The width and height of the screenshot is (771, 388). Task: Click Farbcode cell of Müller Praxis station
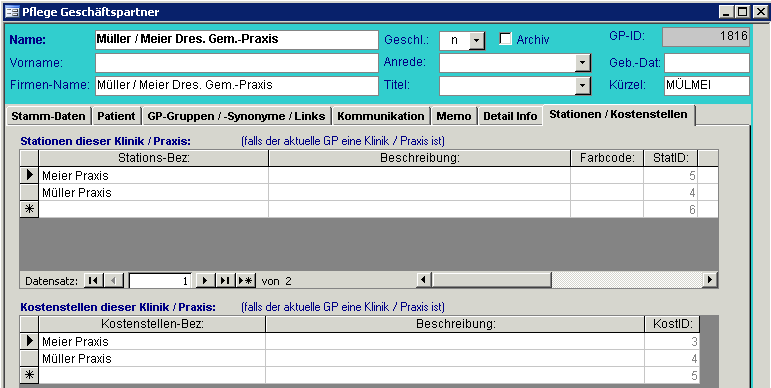coord(607,192)
